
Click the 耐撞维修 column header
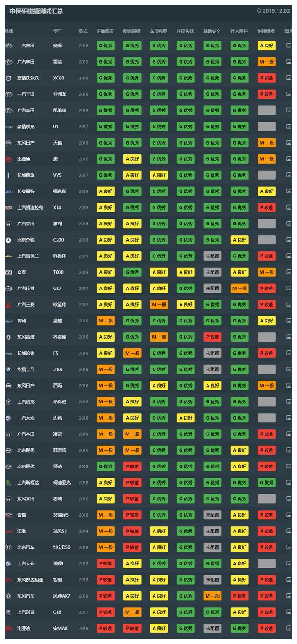(x=266, y=31)
